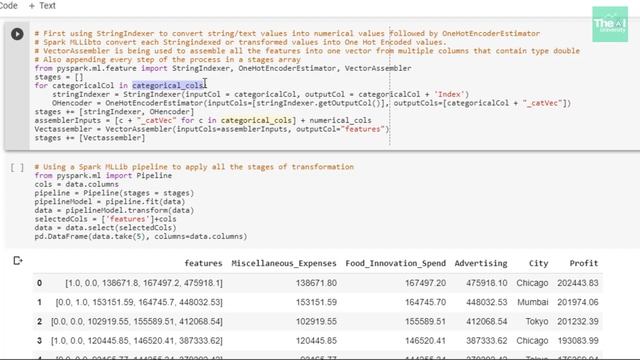Click Miscellaneous_Expenses value 120445.85
Screen dimensions: 640x360
click(316, 340)
